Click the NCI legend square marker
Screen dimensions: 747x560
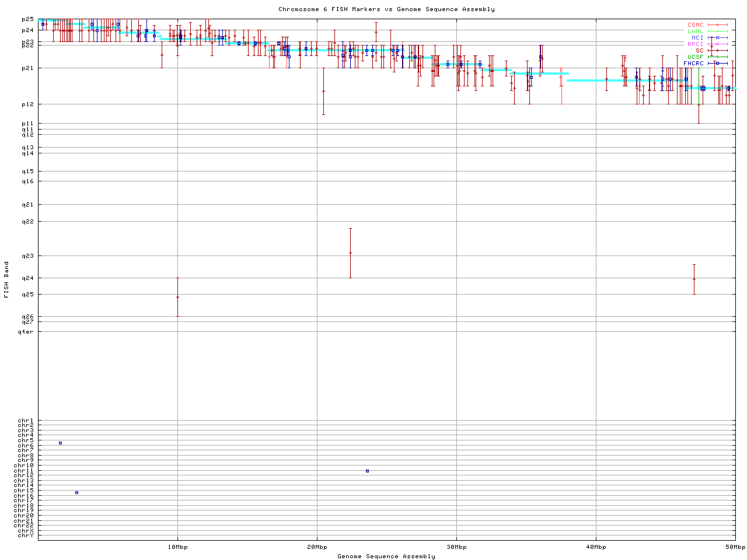(717, 38)
